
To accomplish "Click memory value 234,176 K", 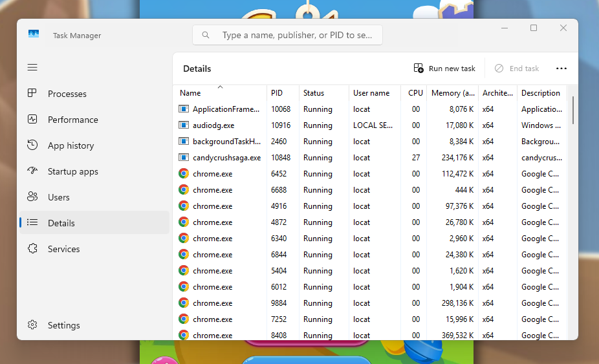I will coord(457,158).
